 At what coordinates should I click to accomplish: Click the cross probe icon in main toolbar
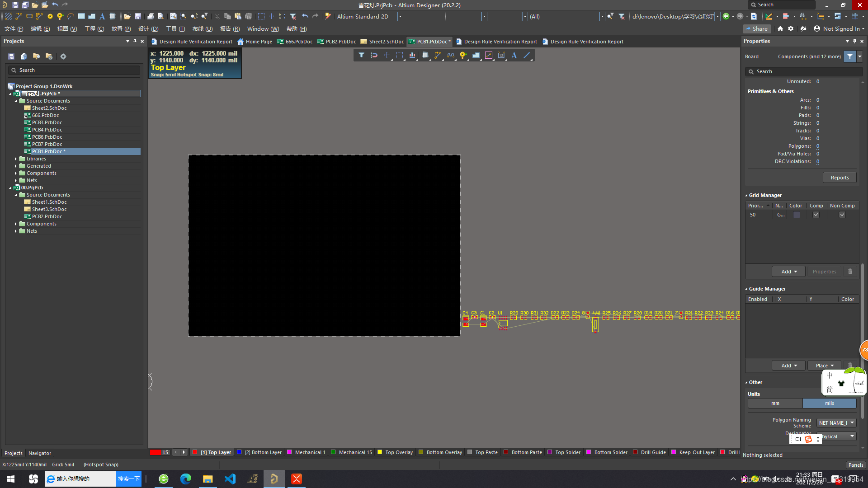point(328,16)
